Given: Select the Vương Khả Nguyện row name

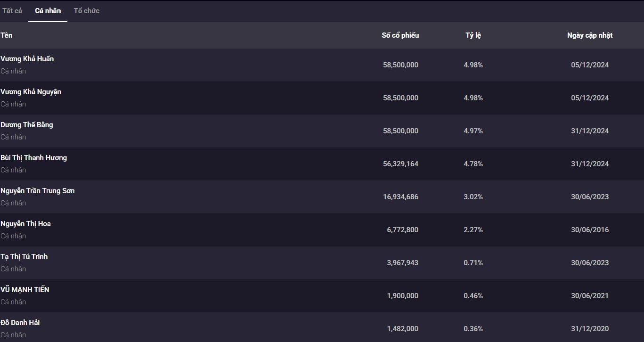Looking at the screenshot, I should [x=31, y=92].
